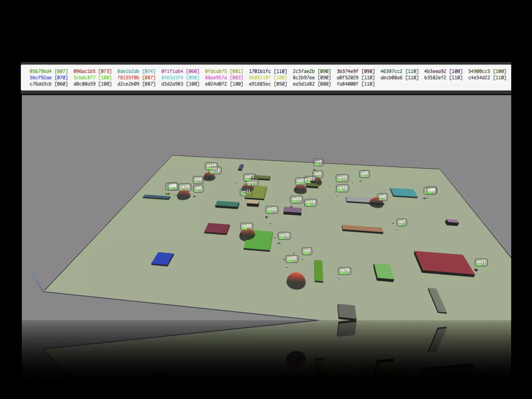532x399 pixels.
Task: Select legend entry 54900cc5 [100]
Action: pos(487,71)
